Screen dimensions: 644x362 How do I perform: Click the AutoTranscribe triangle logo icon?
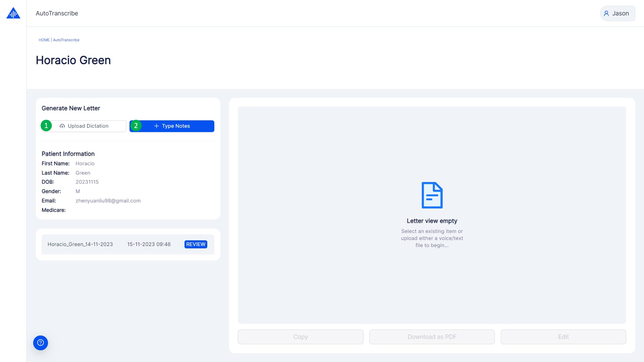coord(13,13)
